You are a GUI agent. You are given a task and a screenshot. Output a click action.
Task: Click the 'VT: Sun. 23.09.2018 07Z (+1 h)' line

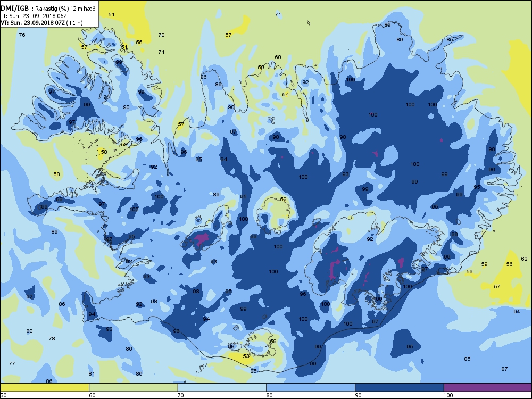(x=41, y=23)
